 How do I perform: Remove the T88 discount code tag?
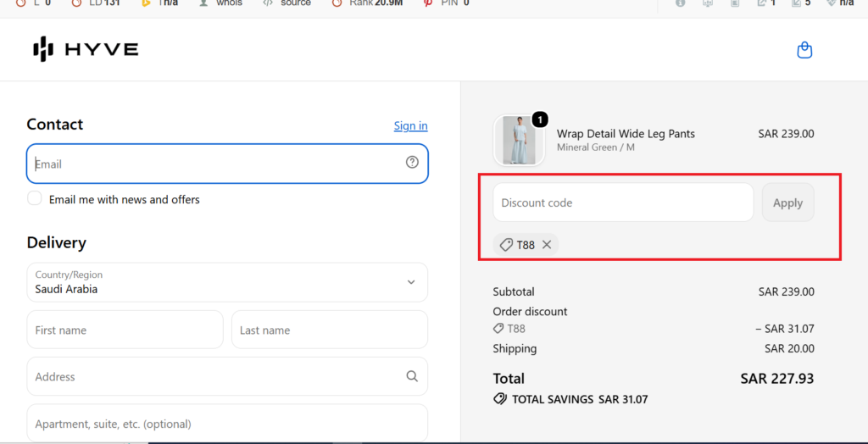tap(547, 245)
